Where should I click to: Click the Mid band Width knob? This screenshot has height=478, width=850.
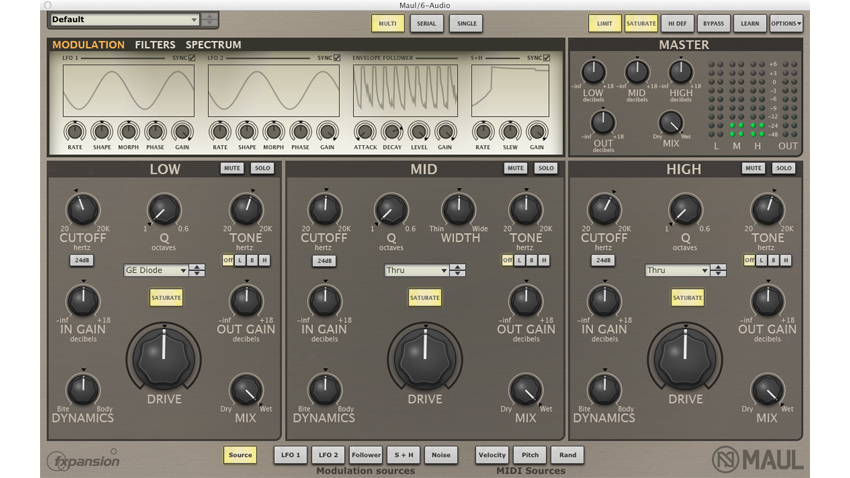[x=459, y=210]
